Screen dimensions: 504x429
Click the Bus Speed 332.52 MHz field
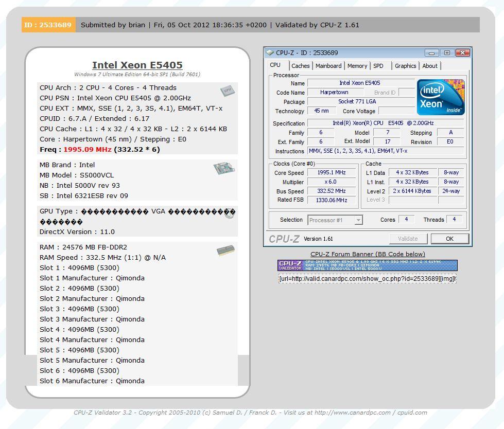pos(332,191)
